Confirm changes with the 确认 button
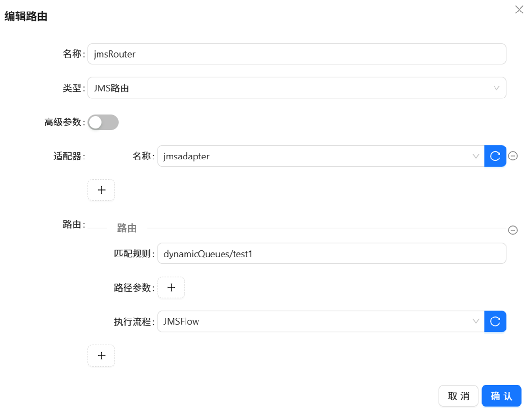The width and height of the screenshot is (532, 416). pos(501,396)
